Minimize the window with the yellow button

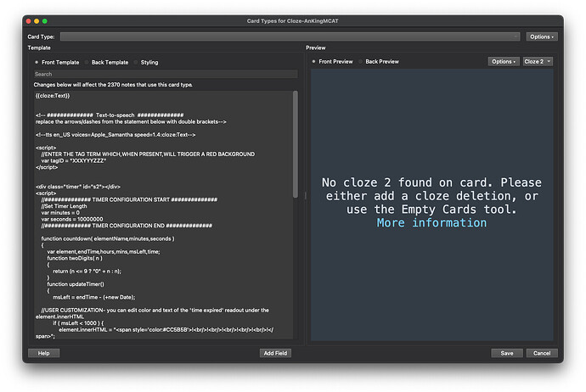[x=38, y=20]
